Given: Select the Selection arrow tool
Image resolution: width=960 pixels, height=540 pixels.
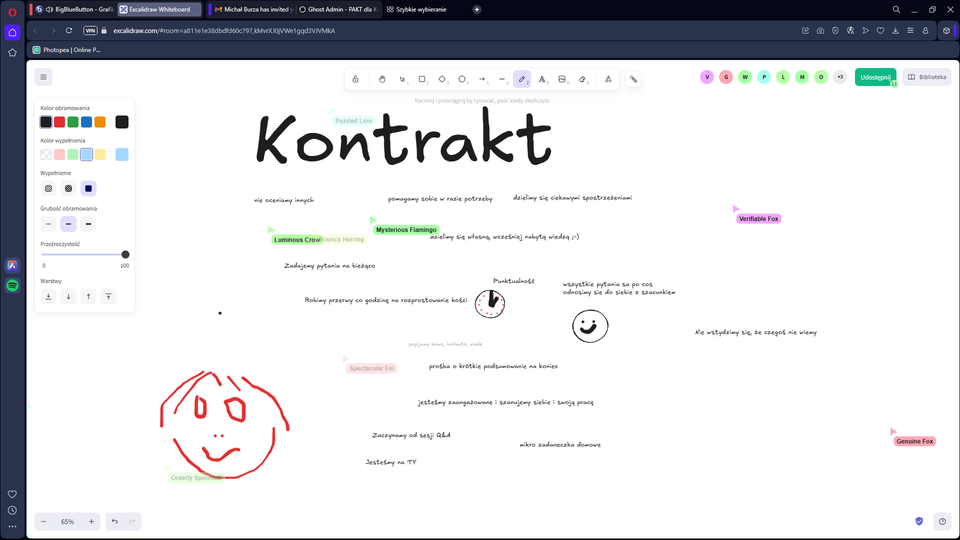Looking at the screenshot, I should tap(402, 79).
